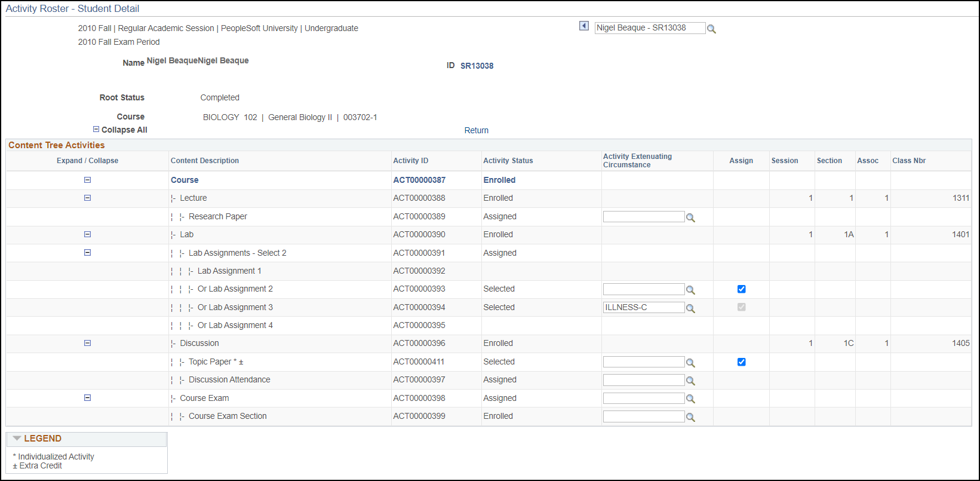980x481 pixels.
Task: Open extenuating circumstance lookup for Research Paper
Action: pyautogui.click(x=690, y=217)
